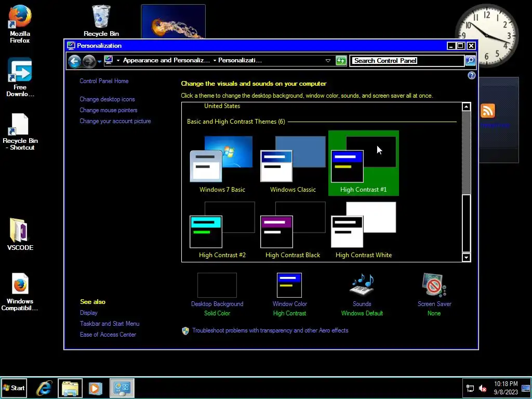The image size is (532, 399).
Task: Click the Control Panel address bar icon
Action: 109,60
